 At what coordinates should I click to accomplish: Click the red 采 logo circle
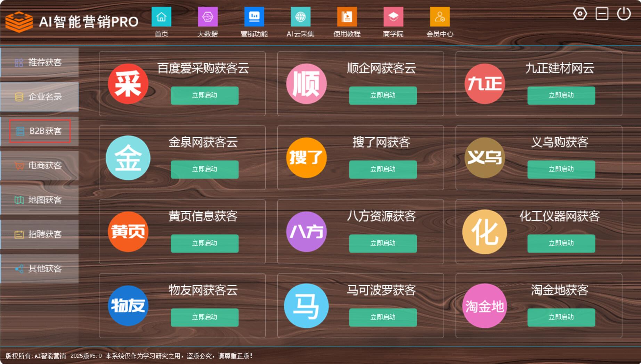point(128,84)
